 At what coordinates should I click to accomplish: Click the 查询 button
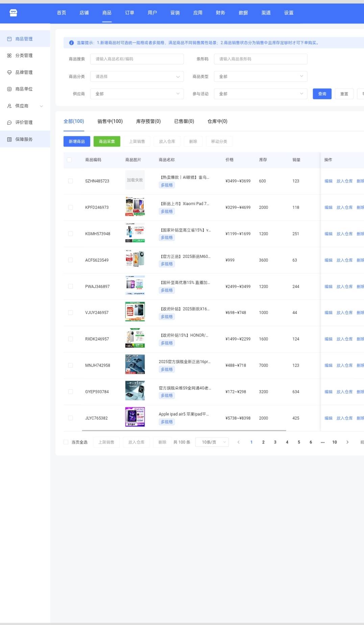tap(322, 94)
